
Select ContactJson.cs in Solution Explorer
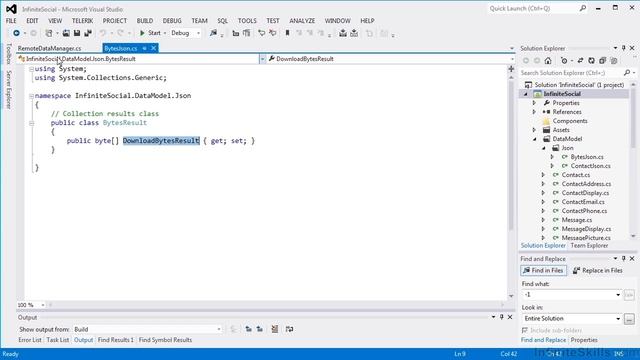[590, 166]
